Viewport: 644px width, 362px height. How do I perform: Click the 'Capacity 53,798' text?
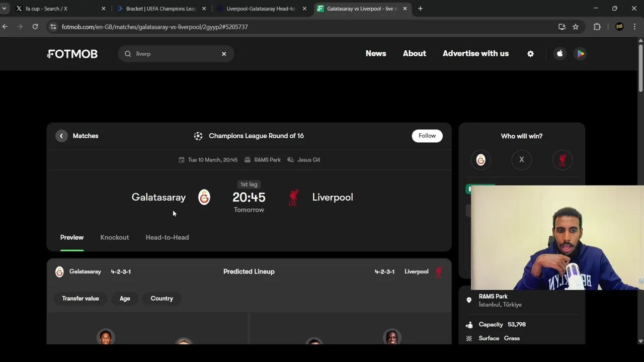(502, 325)
